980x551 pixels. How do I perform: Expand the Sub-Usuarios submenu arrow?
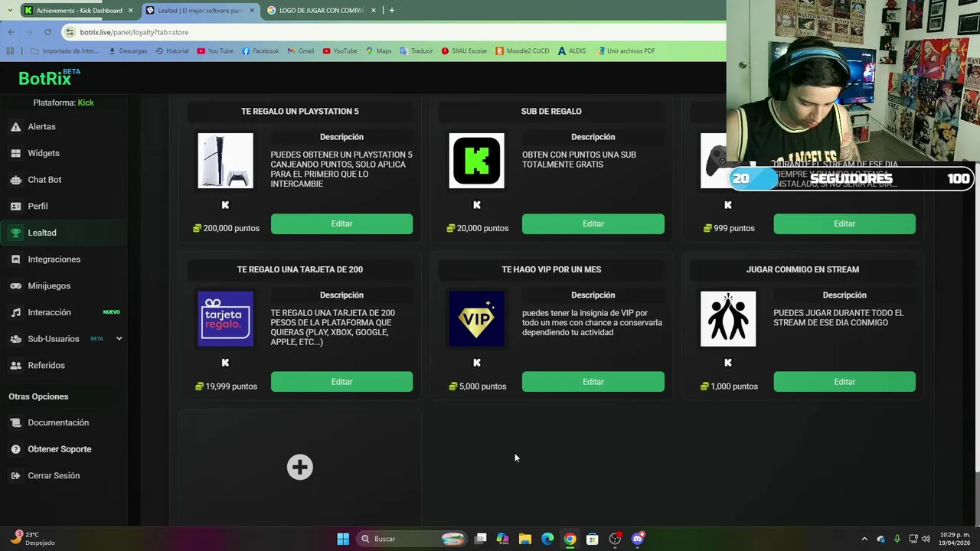click(x=119, y=339)
